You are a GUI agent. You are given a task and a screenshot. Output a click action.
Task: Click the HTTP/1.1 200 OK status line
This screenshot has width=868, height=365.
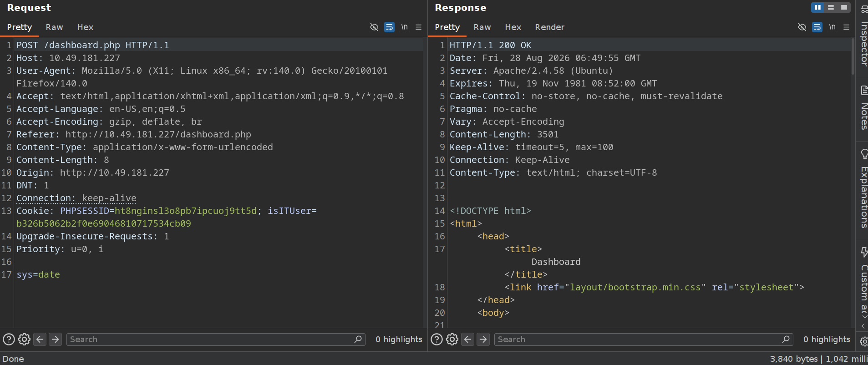pyautogui.click(x=491, y=45)
